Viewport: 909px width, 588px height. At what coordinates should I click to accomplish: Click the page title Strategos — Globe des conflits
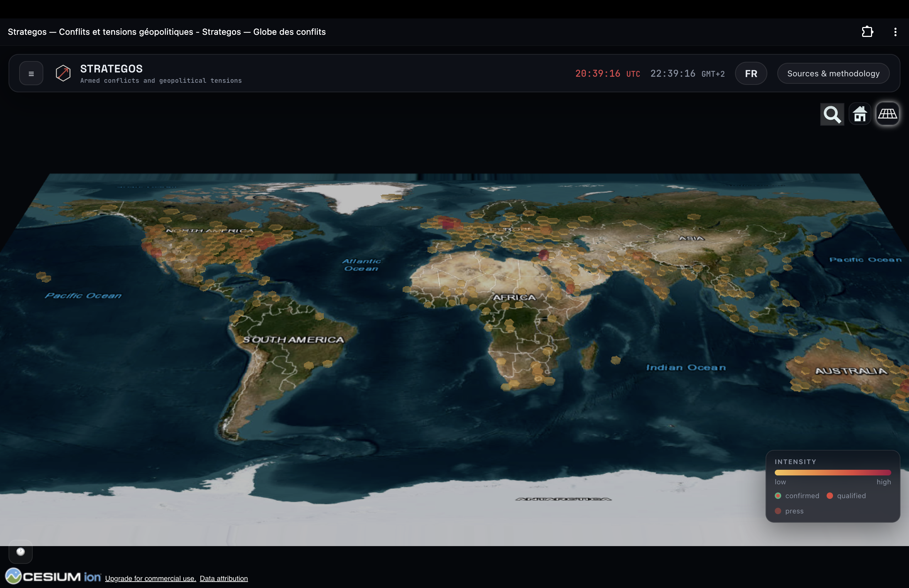pos(264,32)
